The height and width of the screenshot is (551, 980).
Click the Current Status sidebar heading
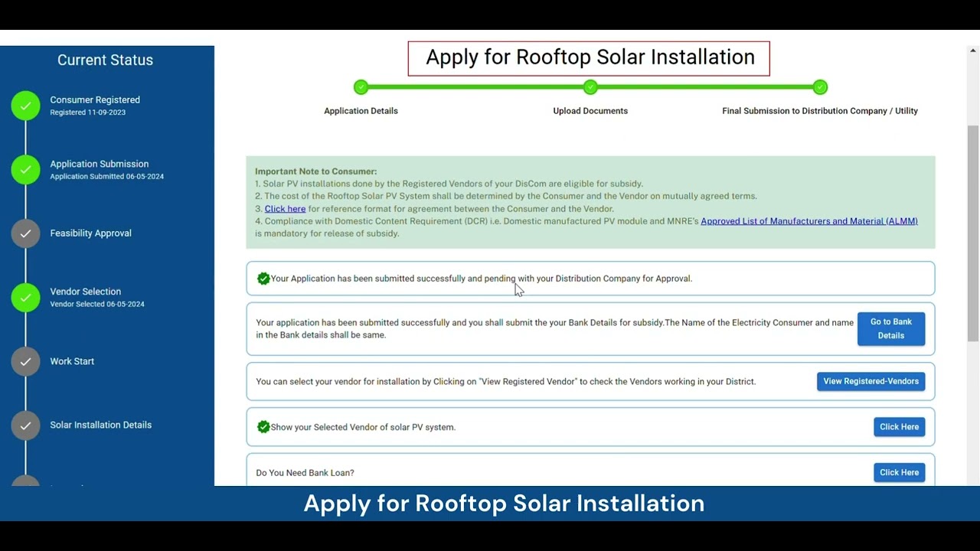(x=105, y=60)
